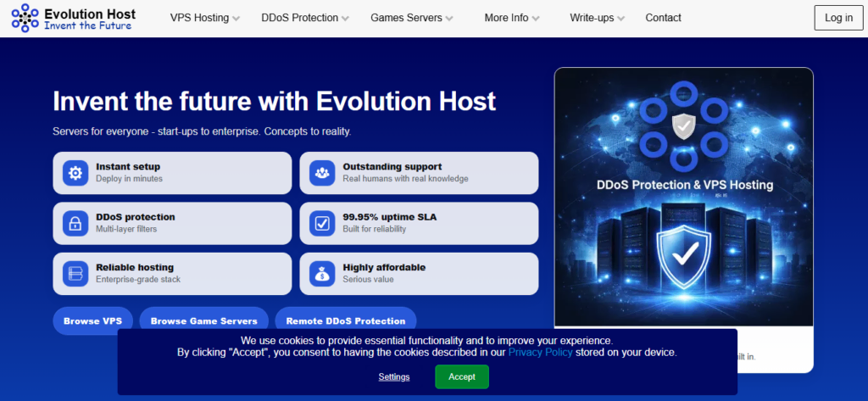Click the DDoS protection padlock icon
Image resolution: width=868 pixels, height=401 pixels.
(x=75, y=223)
